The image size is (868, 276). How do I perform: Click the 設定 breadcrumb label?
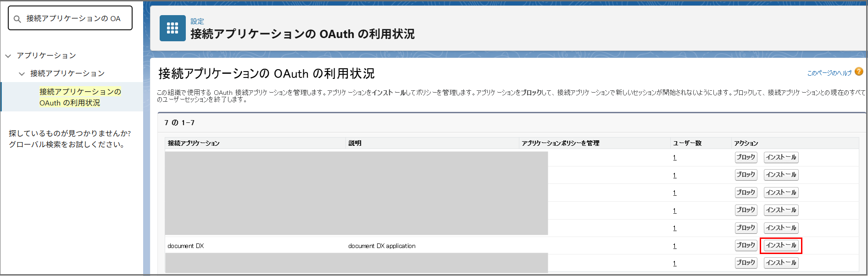coord(197,22)
